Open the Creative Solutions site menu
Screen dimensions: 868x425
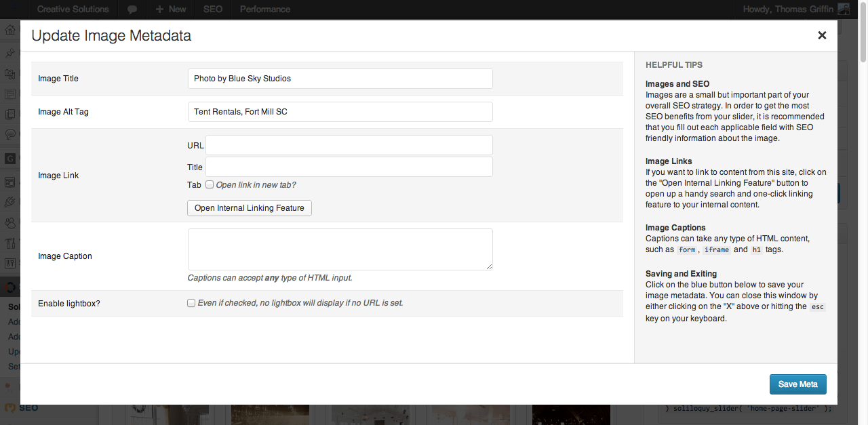(x=73, y=9)
